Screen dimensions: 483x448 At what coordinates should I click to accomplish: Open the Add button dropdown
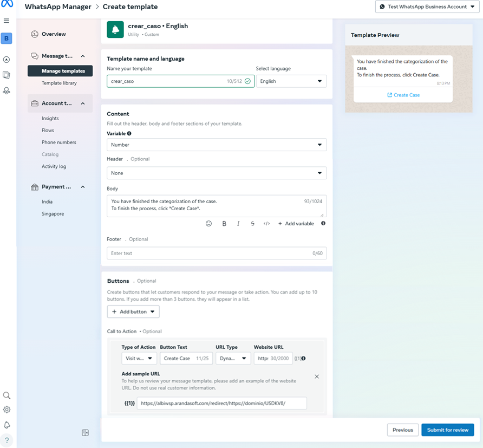pyautogui.click(x=133, y=311)
